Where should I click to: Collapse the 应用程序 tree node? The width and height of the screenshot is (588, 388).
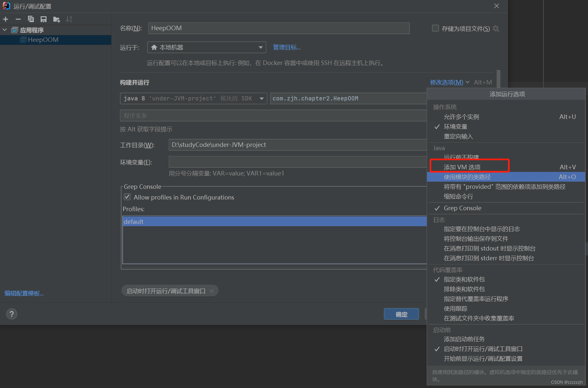[5, 30]
